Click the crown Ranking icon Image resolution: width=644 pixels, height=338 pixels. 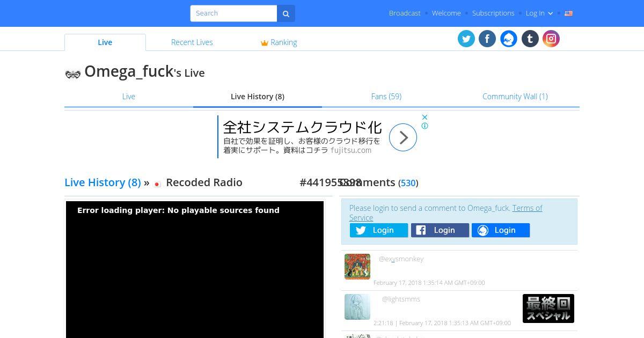(264, 43)
